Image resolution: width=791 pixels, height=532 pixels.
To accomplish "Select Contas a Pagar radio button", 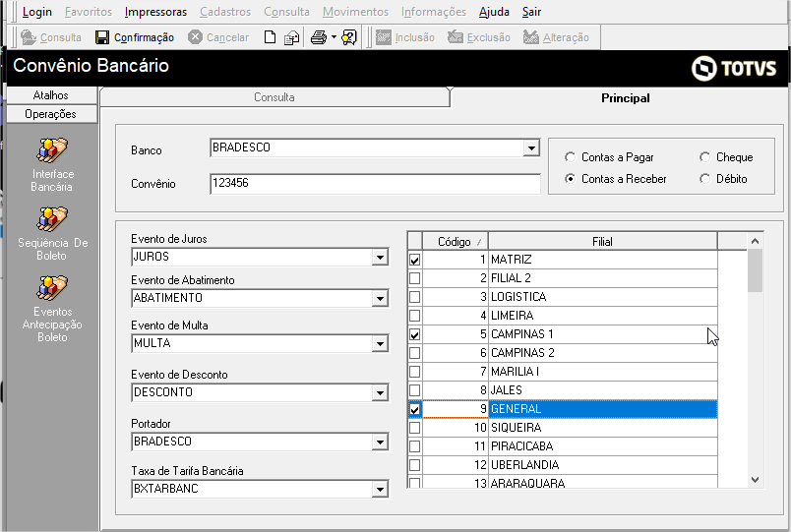I will tap(570, 157).
